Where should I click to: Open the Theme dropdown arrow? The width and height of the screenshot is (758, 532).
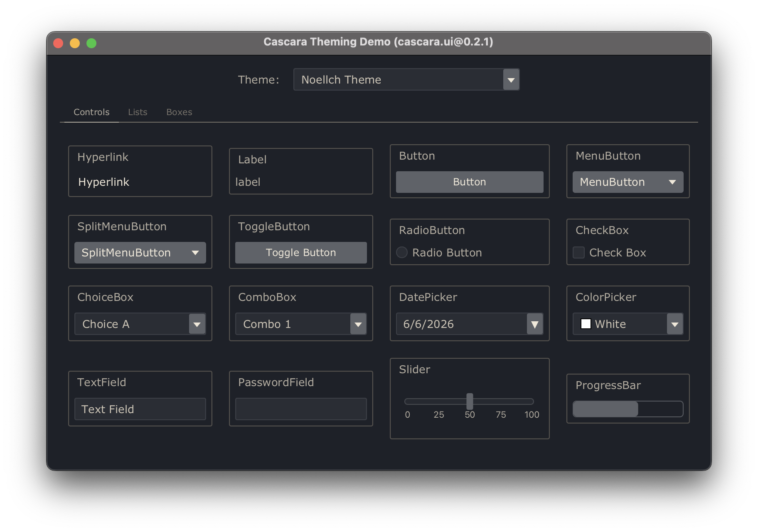511,79
